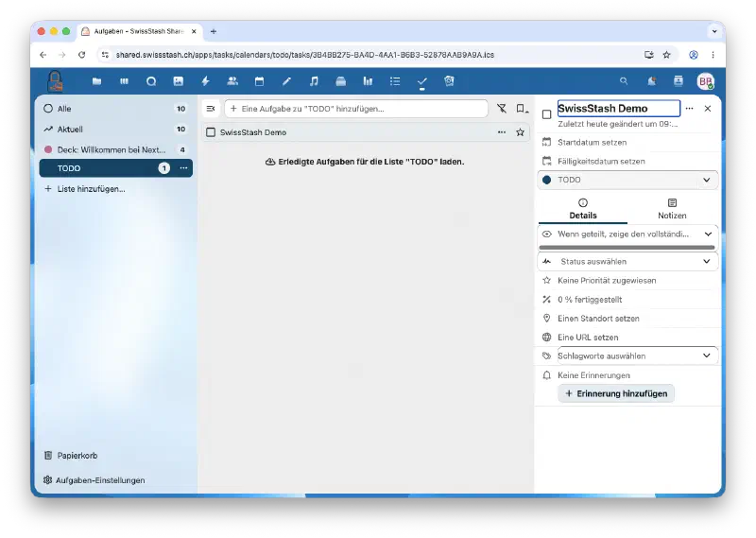Bookmark this page with star
The image size is (756, 538).
[x=667, y=55]
